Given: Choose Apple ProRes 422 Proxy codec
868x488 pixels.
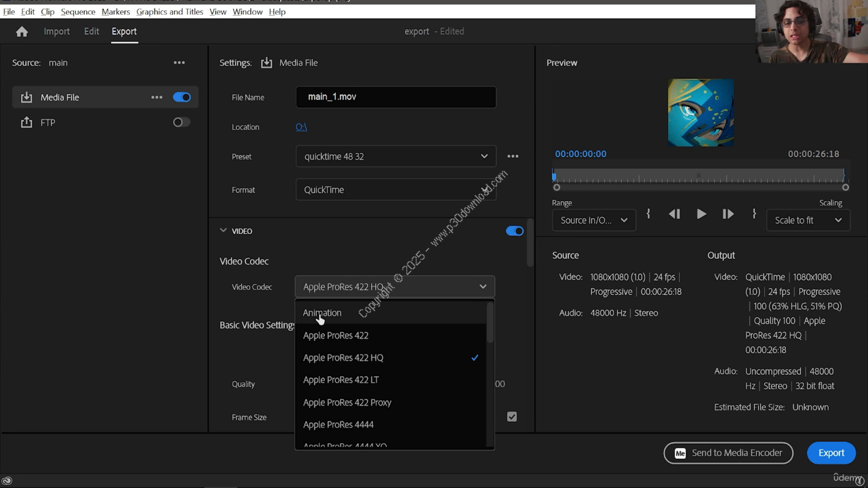Looking at the screenshot, I should point(391,402).
